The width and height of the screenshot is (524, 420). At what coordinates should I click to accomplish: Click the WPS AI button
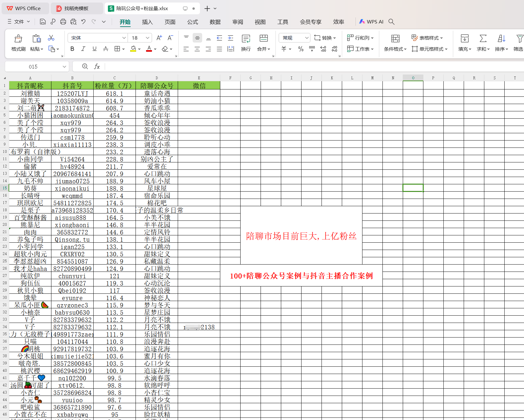tap(371, 22)
